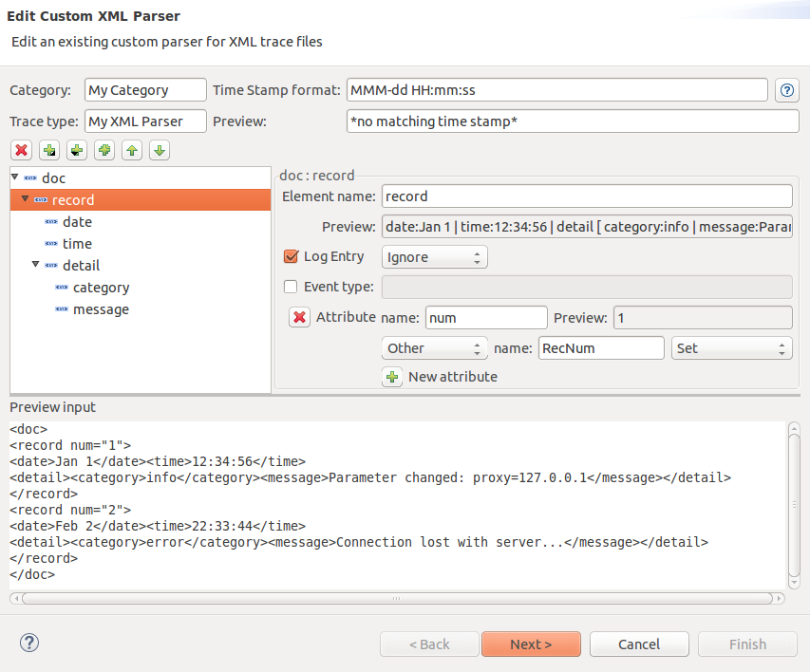Click the feeling lucky plus toolbar icon
The width and height of the screenshot is (810, 672).
pos(104,150)
